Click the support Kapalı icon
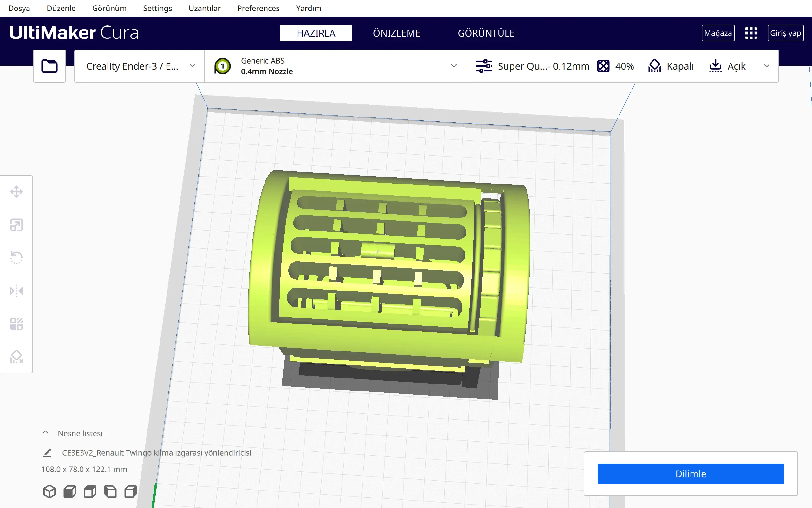812x508 pixels. 654,66
